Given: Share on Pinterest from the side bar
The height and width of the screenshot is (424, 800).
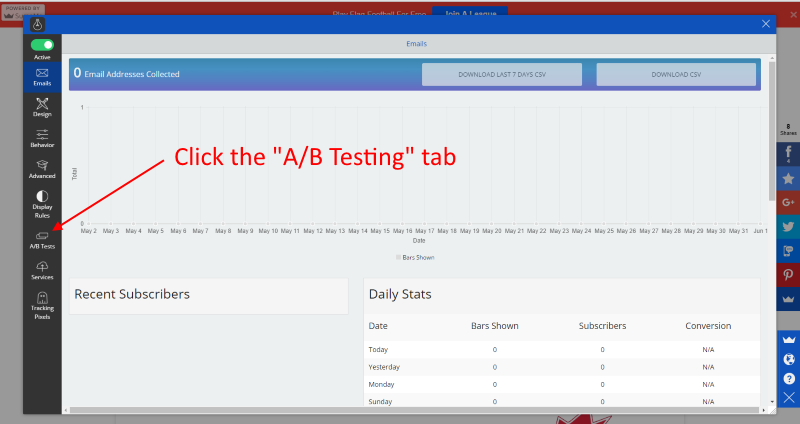Looking at the screenshot, I should tap(788, 275).
